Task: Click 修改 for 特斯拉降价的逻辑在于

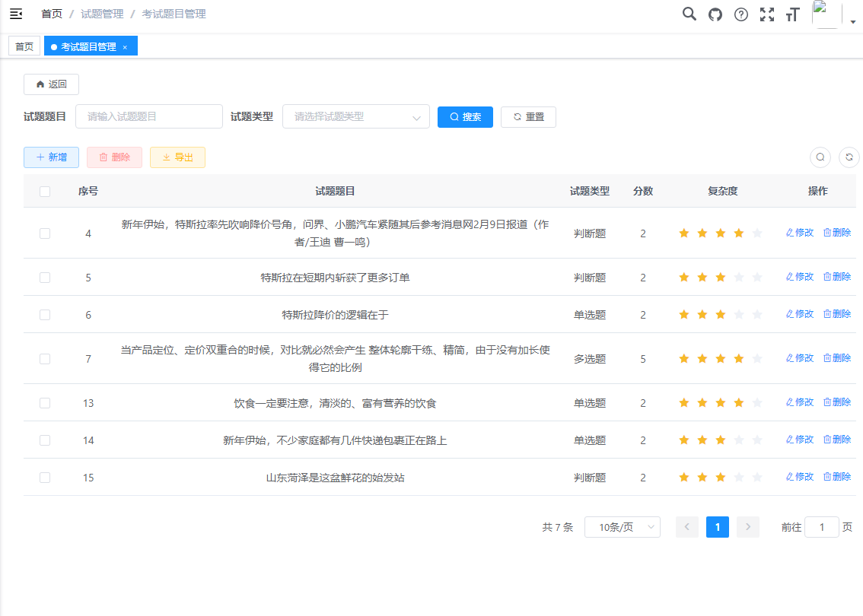Action: coord(800,314)
